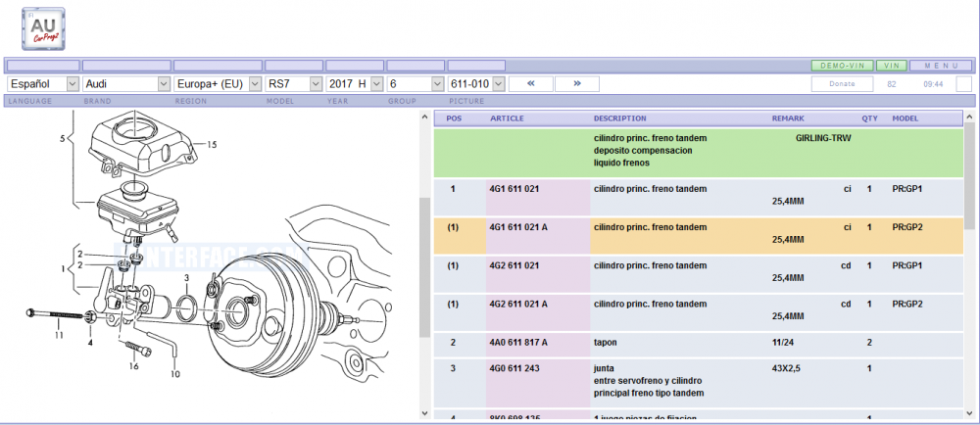Click PR:GP2 in the highlighted row

point(907,228)
